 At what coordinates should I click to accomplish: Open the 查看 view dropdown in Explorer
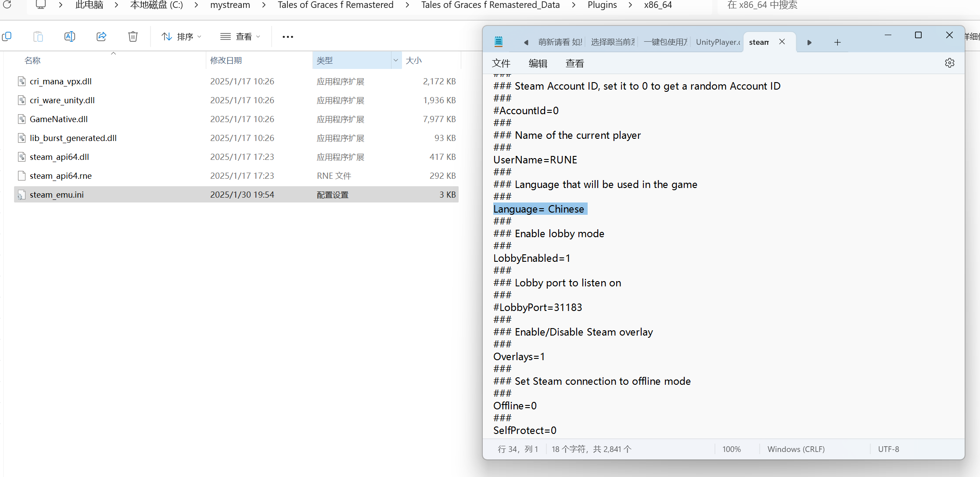pyautogui.click(x=240, y=36)
